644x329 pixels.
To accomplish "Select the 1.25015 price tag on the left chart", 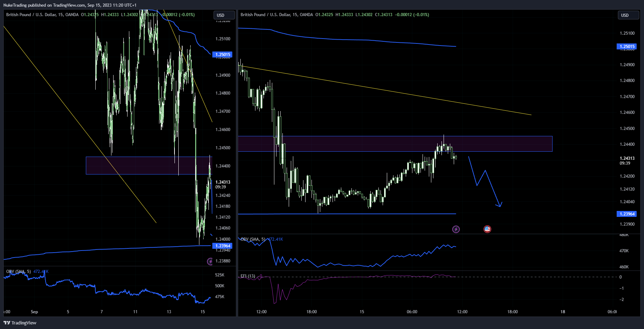I will coord(222,54).
